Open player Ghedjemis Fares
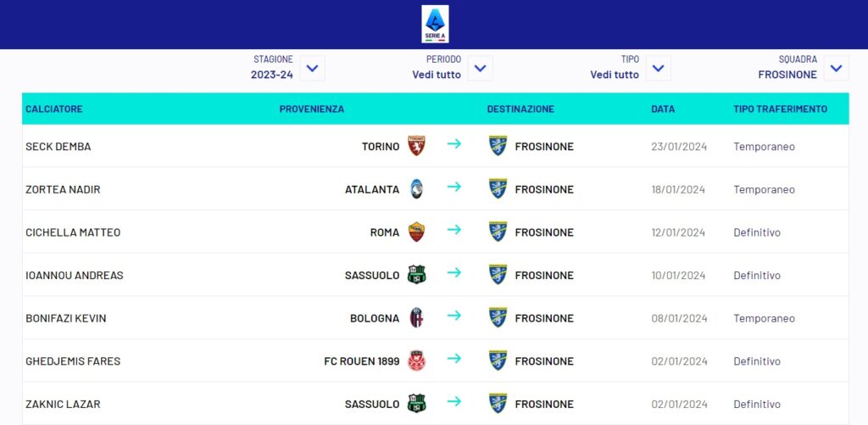868x425 pixels. pyautogui.click(x=73, y=361)
